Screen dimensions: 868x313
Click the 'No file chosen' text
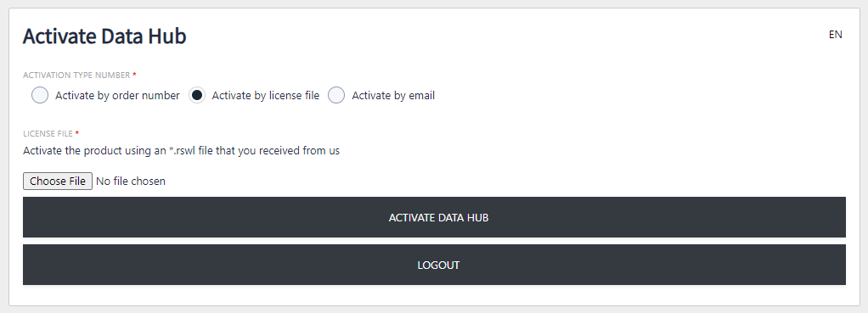[131, 181]
